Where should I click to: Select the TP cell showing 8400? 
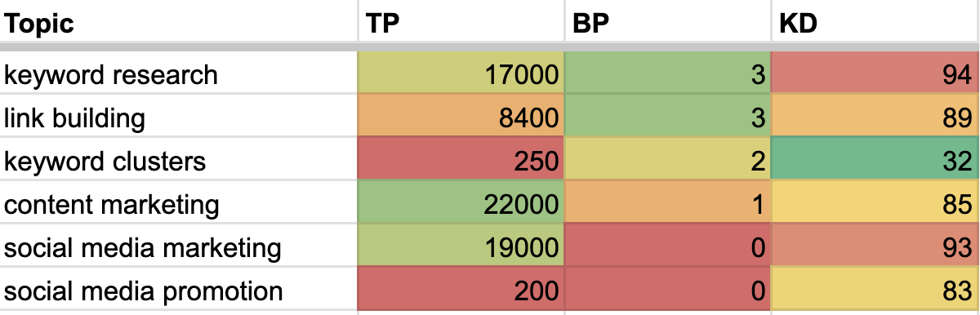click(461, 118)
